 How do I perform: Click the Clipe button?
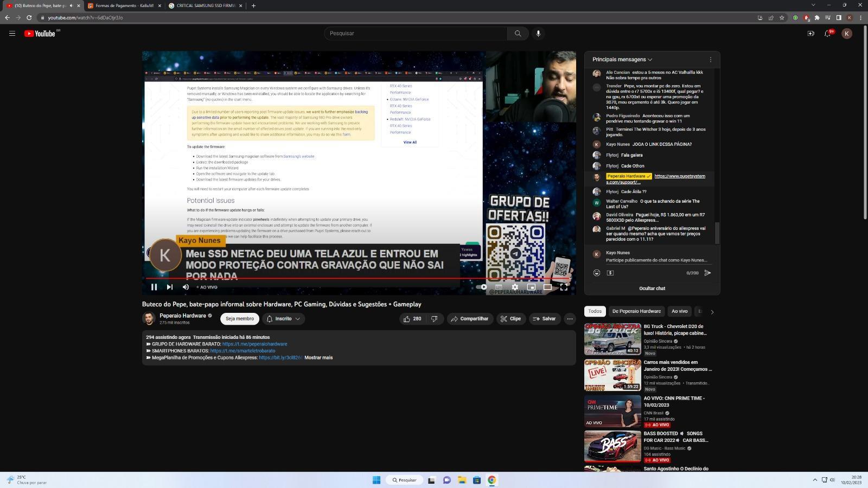click(511, 319)
